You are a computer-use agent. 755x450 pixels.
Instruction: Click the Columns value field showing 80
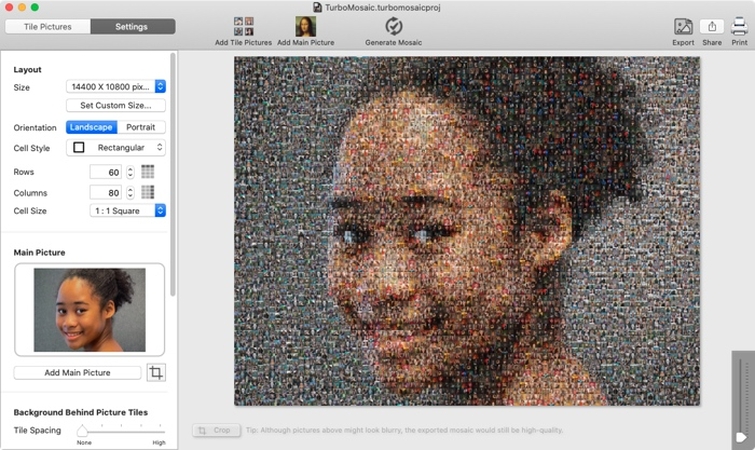(105, 193)
